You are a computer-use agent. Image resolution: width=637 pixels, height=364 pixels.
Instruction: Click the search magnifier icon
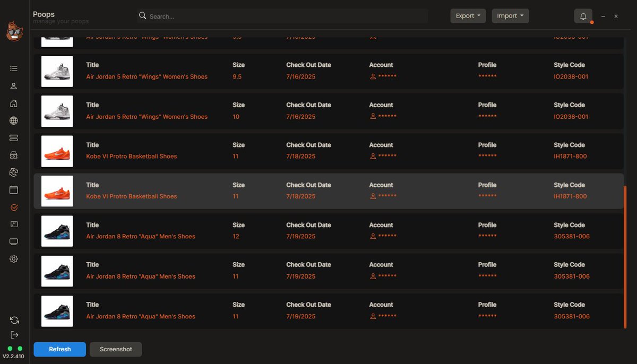[142, 16]
